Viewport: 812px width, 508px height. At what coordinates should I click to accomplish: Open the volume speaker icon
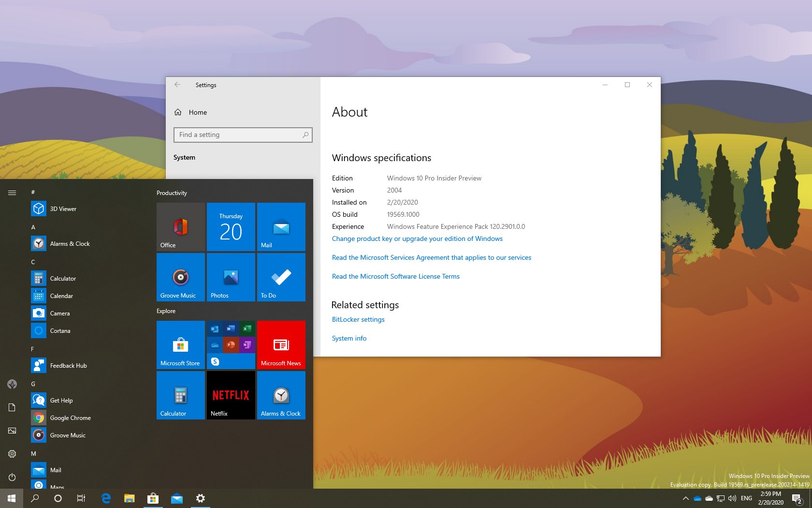click(x=732, y=498)
